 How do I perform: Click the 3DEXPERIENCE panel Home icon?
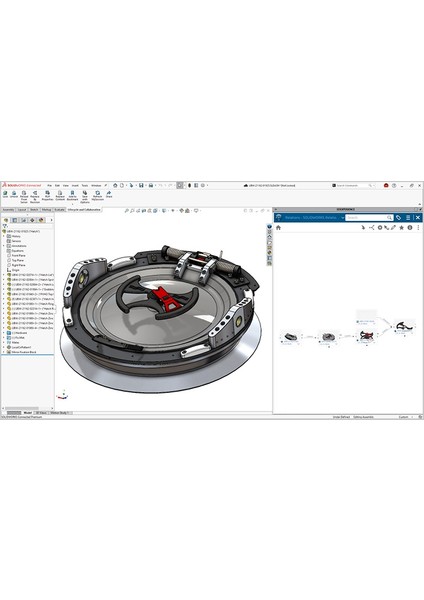(278, 228)
